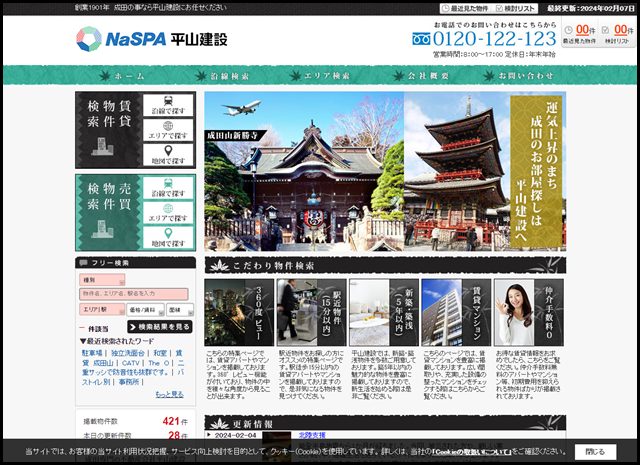Open rental search by map (地図で探す)

tap(168, 155)
